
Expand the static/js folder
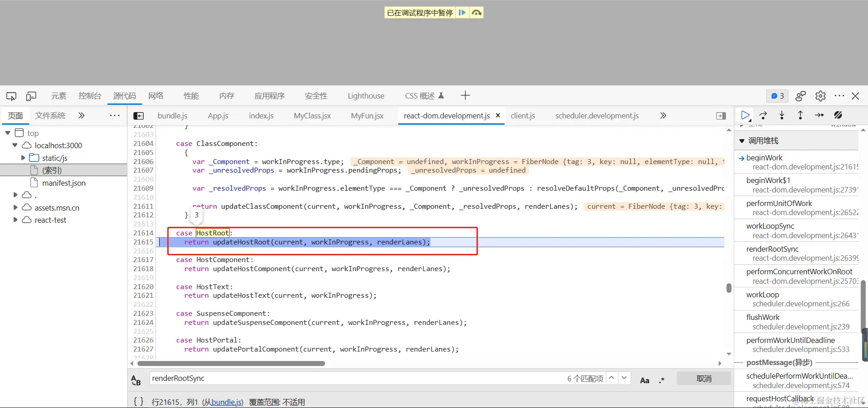point(23,158)
